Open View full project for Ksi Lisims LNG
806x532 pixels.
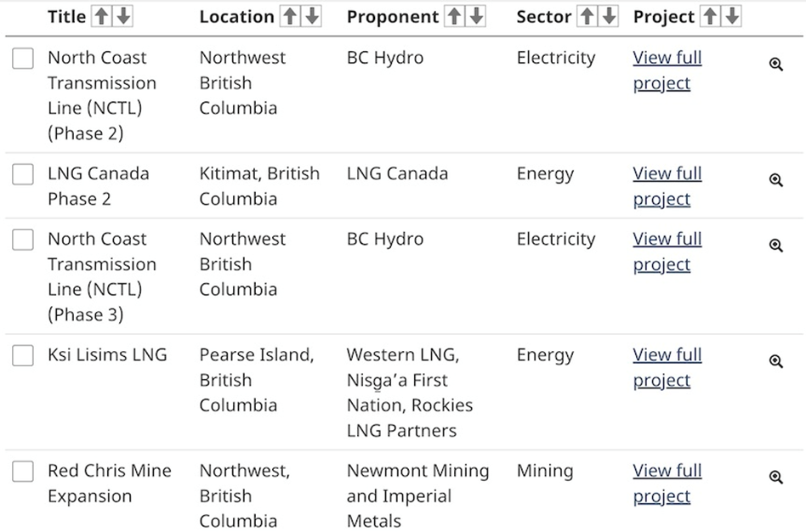[x=667, y=367]
